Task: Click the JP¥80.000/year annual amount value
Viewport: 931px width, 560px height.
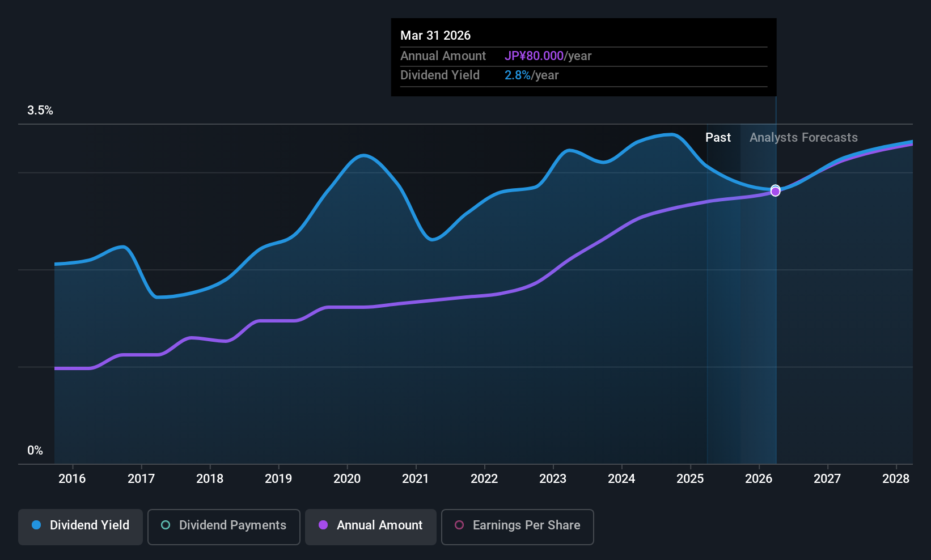Action: pyautogui.click(x=548, y=56)
